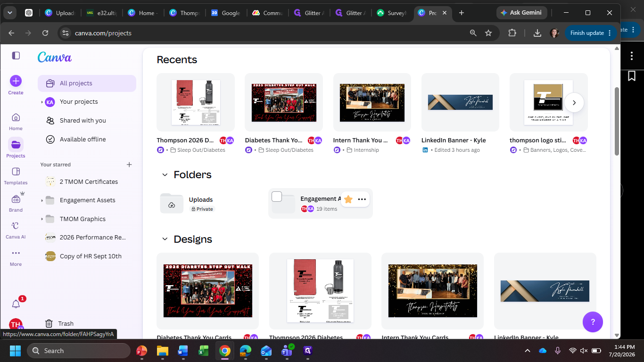Screen dimensions: 644x362
Task: Open LinkedIn Banner - Kyle recent thumbnail
Action: click(460, 102)
